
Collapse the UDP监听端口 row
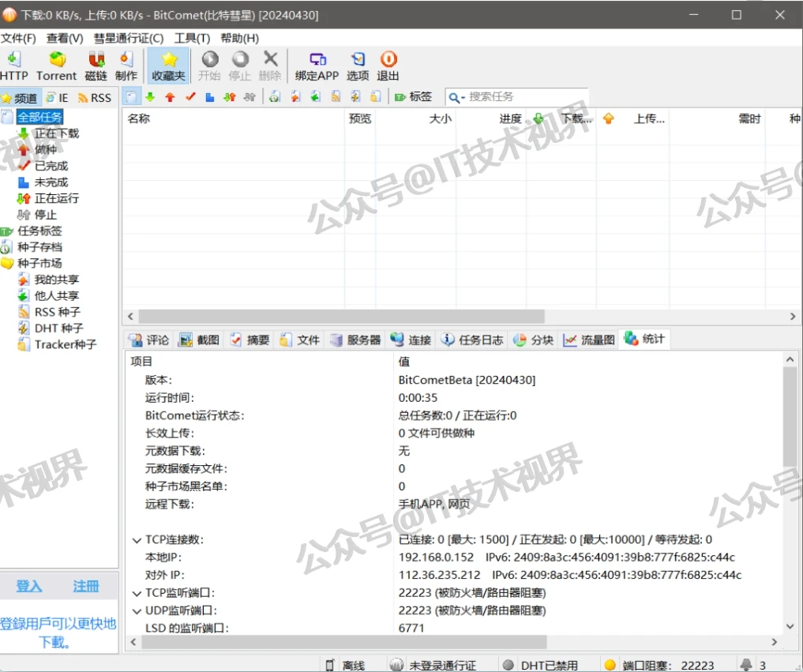pos(137,611)
